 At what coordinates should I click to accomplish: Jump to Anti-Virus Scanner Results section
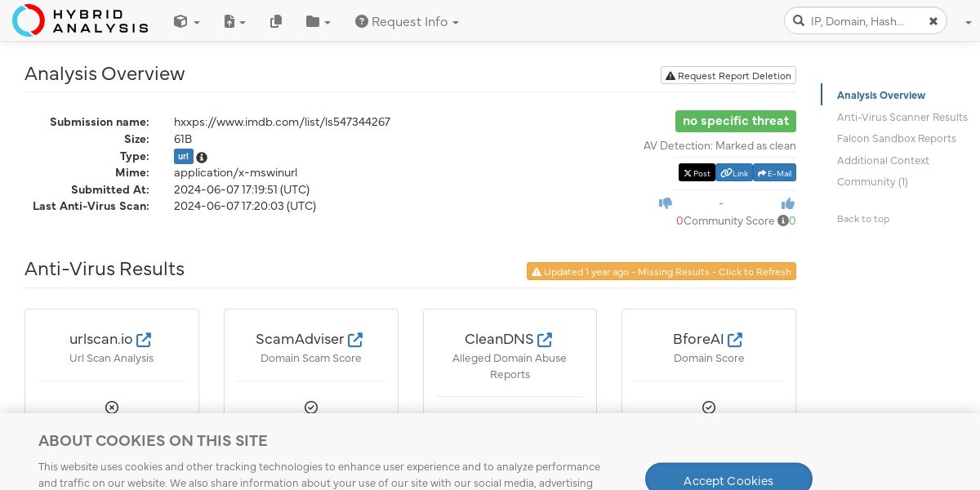902,117
